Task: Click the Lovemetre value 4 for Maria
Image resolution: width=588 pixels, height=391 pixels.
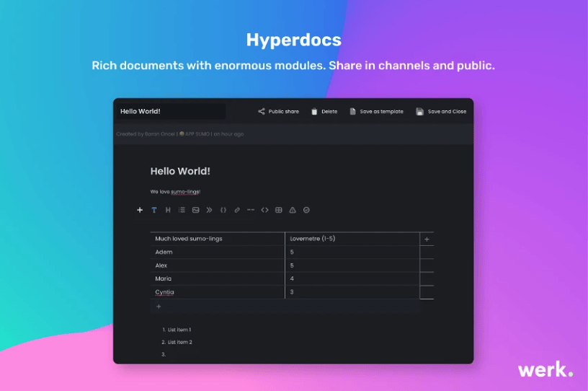Action: tap(352, 278)
